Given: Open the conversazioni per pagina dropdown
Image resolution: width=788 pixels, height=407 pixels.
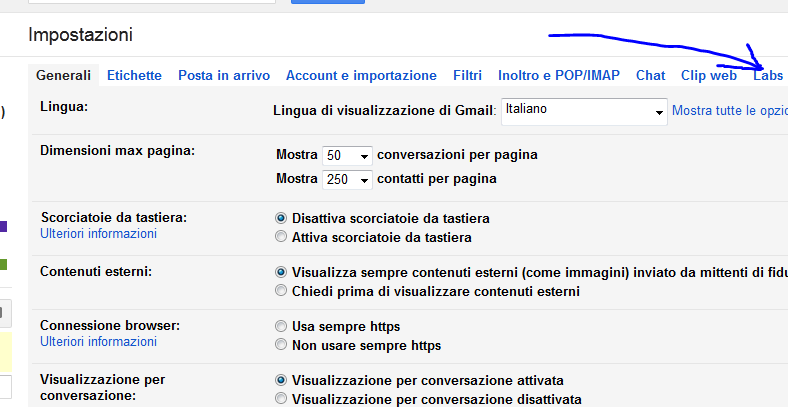Looking at the screenshot, I should (347, 156).
